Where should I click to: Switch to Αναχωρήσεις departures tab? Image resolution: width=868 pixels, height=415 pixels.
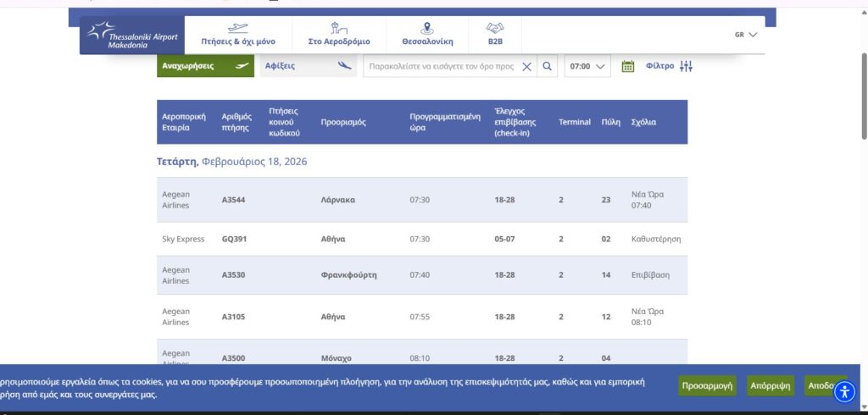205,66
